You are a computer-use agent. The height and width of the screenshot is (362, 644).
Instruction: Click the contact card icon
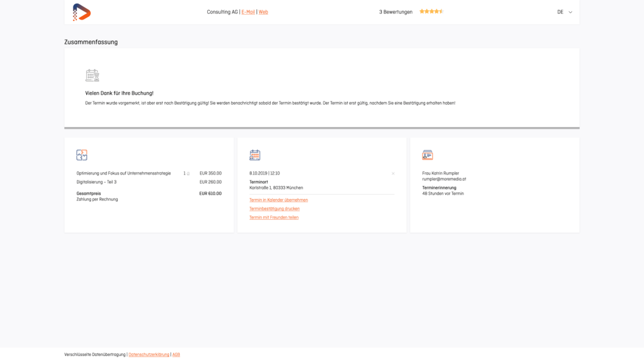[x=427, y=155]
